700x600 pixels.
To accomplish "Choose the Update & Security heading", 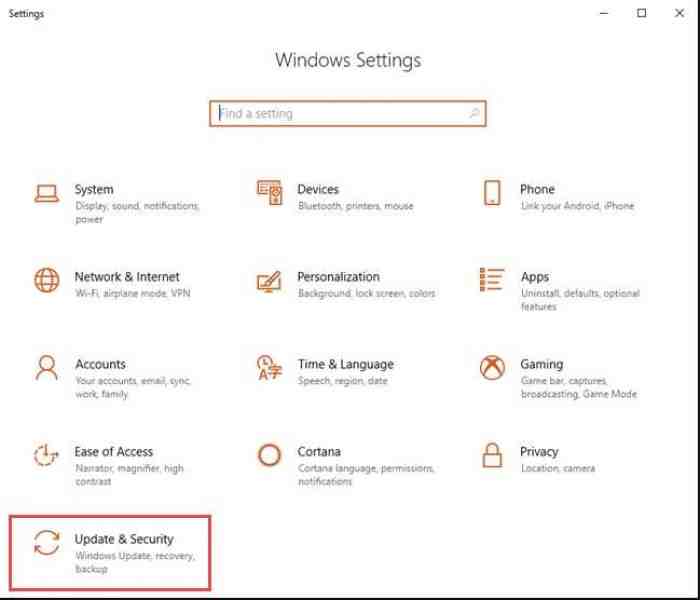I will 124,539.
